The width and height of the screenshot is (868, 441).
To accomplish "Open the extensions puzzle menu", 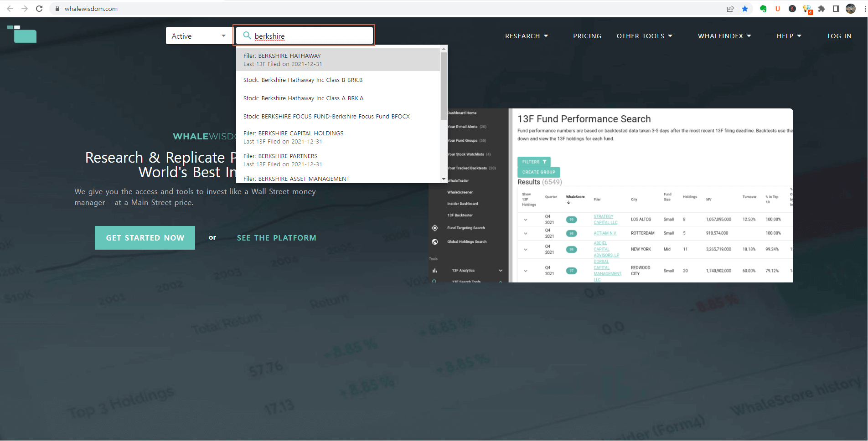I will 821,9.
